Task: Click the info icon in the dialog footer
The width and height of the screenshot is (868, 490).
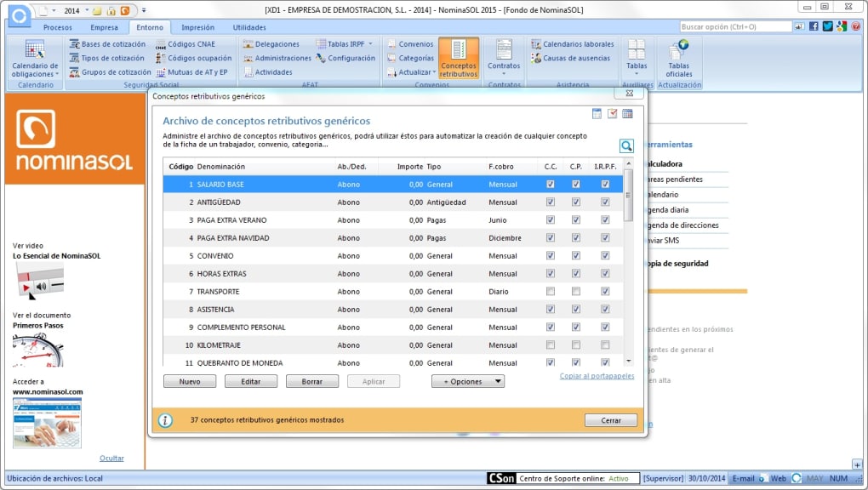Action: tap(165, 420)
